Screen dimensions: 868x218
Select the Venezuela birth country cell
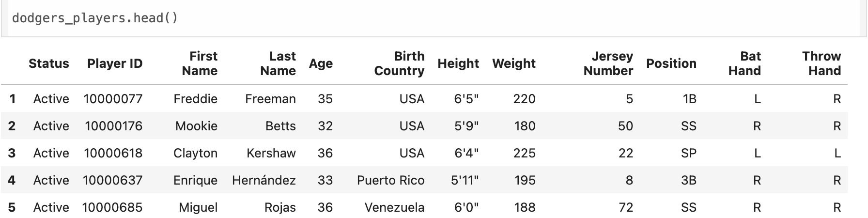[x=395, y=207]
